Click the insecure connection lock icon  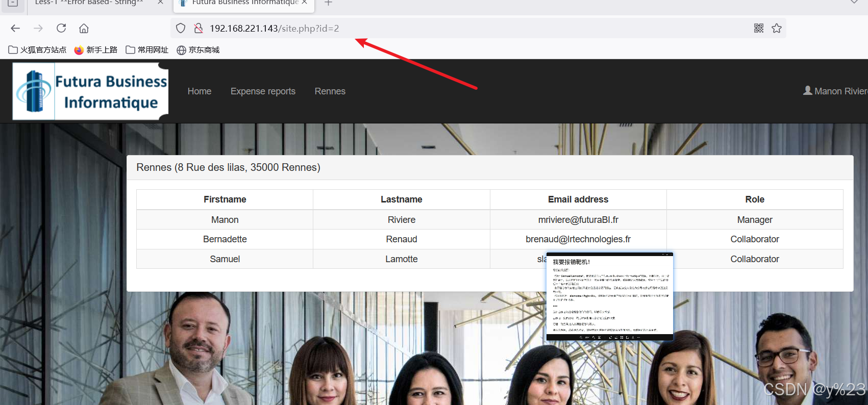tap(199, 28)
